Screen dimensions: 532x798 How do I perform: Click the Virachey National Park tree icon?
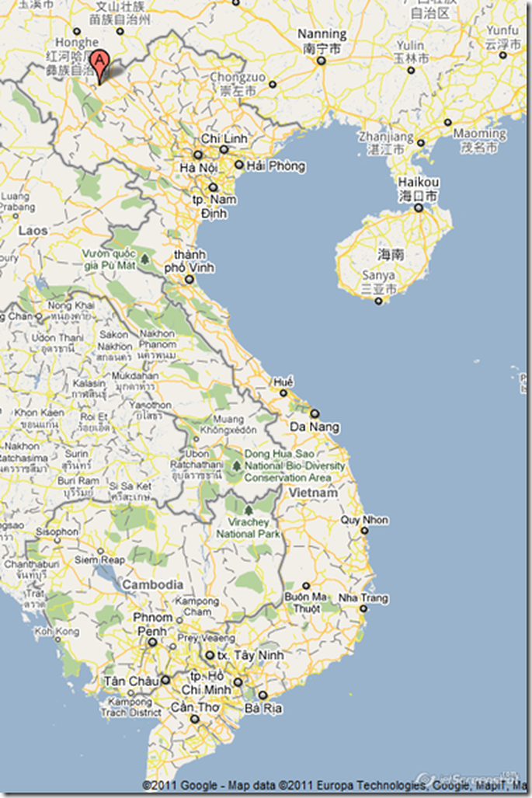click(x=248, y=510)
